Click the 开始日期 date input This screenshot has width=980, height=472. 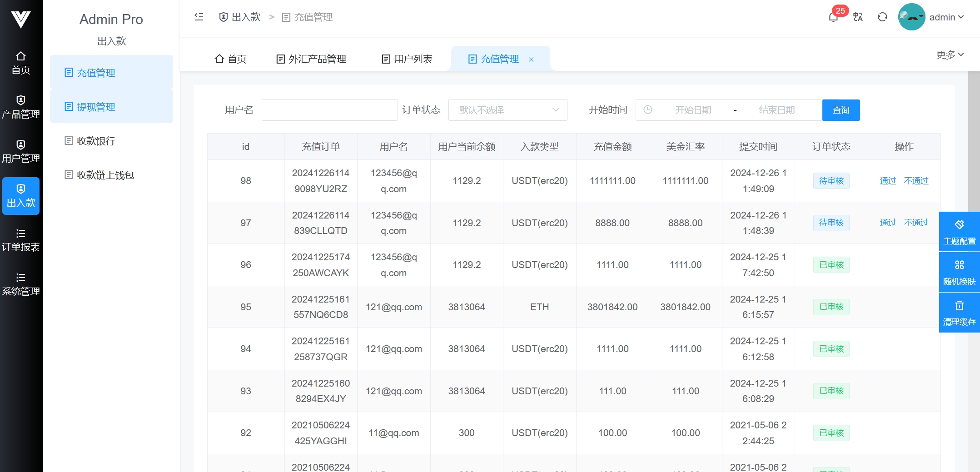coord(693,110)
